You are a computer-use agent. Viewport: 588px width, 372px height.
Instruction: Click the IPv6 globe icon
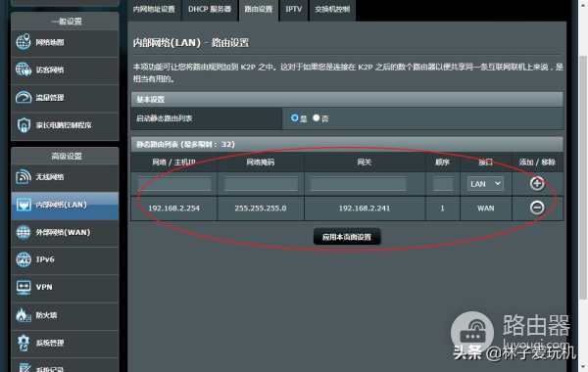click(24, 259)
